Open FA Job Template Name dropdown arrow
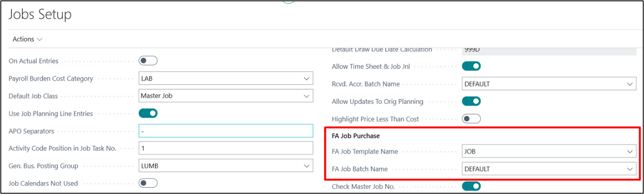 629,151
